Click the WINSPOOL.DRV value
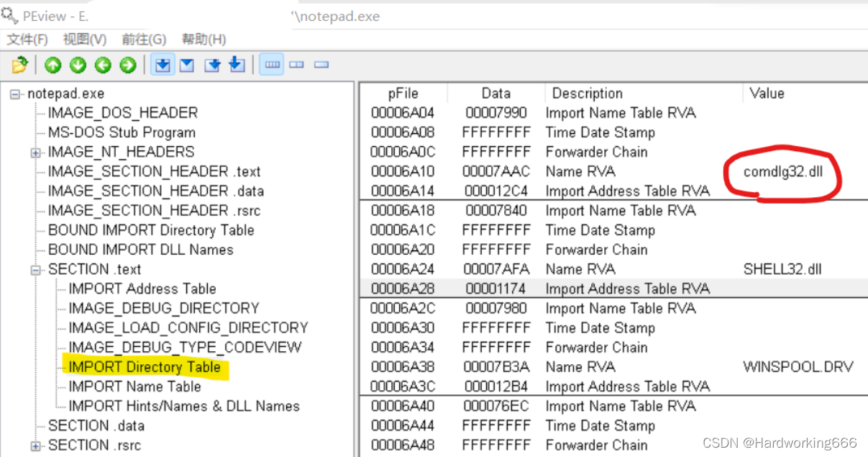The width and height of the screenshot is (868, 457). pos(798,367)
